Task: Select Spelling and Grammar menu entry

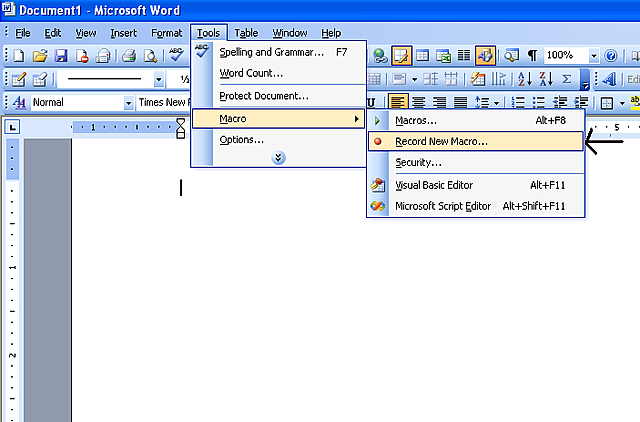Action: [x=278, y=52]
